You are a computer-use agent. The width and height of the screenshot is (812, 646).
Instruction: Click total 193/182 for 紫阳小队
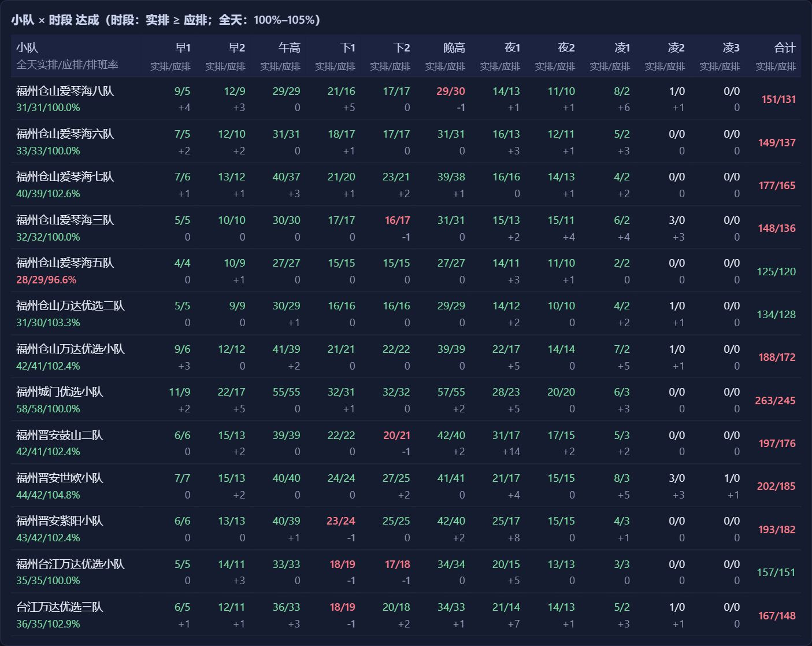[x=777, y=530]
